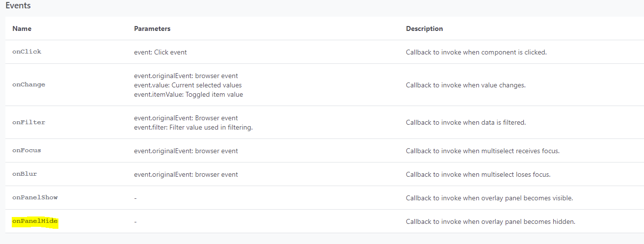Select the onPanelShow event name
The width and height of the screenshot is (644, 244).
pyautogui.click(x=35, y=197)
